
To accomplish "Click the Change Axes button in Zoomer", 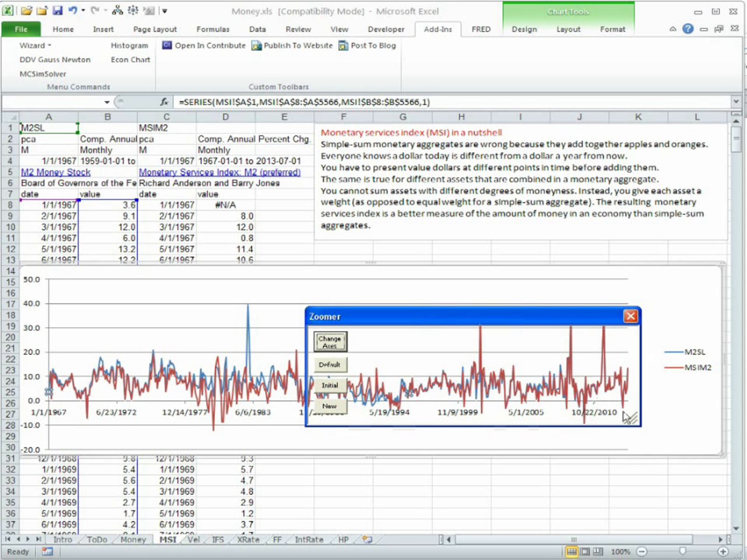I will pos(330,342).
